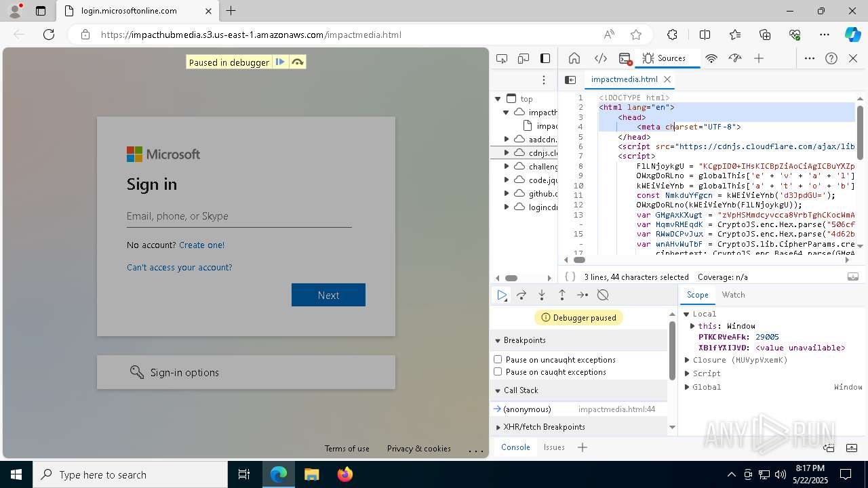The width and height of the screenshot is (868, 488).
Task: Open the Network panel wifi icon
Action: 711,58
